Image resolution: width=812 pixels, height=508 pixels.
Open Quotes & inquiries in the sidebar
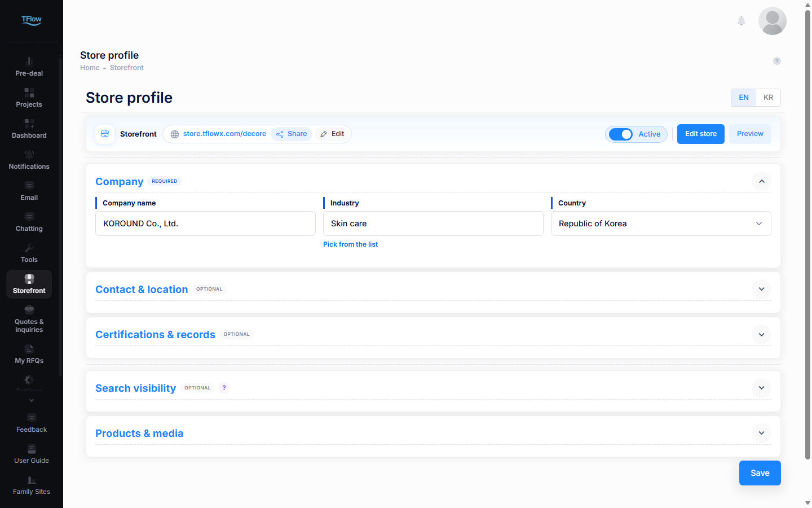click(x=29, y=319)
